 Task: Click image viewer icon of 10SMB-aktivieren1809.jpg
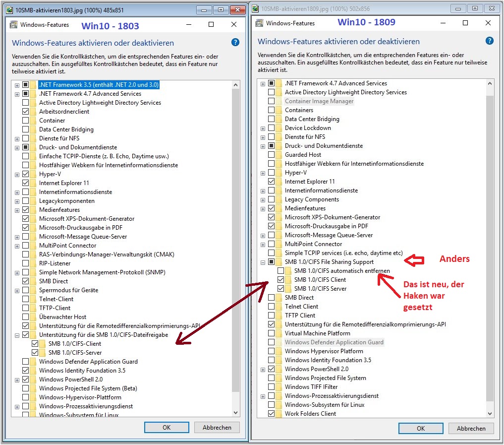[256, 9]
